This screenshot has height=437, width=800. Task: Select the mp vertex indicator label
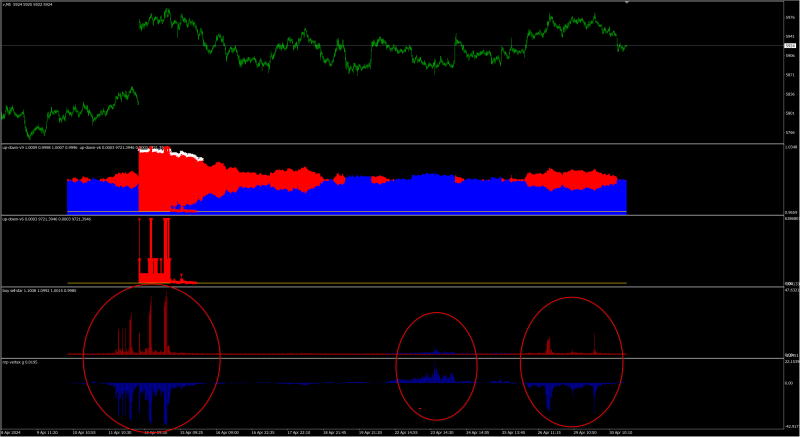pyautogui.click(x=19, y=362)
